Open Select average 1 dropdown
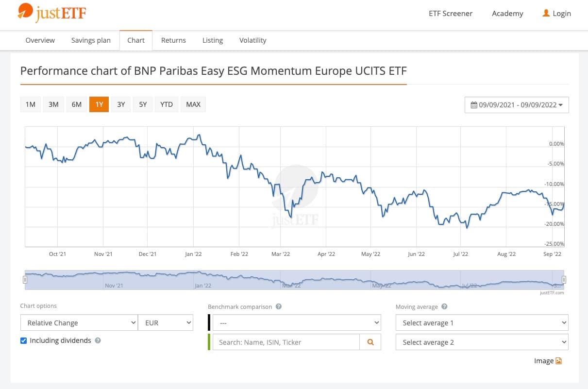 pos(482,322)
